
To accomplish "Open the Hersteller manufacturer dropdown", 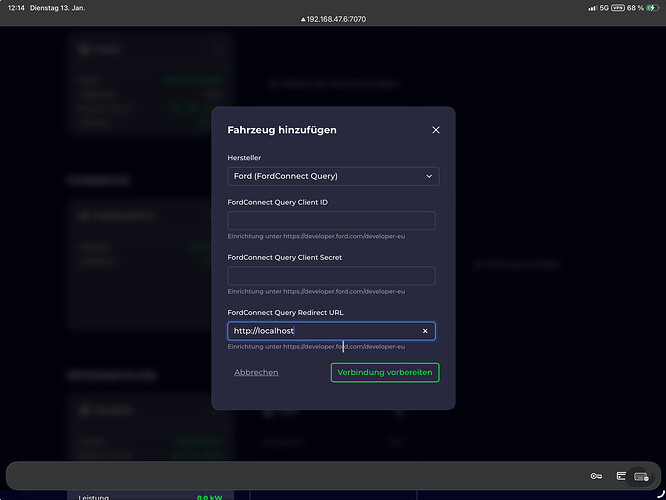I will point(333,176).
